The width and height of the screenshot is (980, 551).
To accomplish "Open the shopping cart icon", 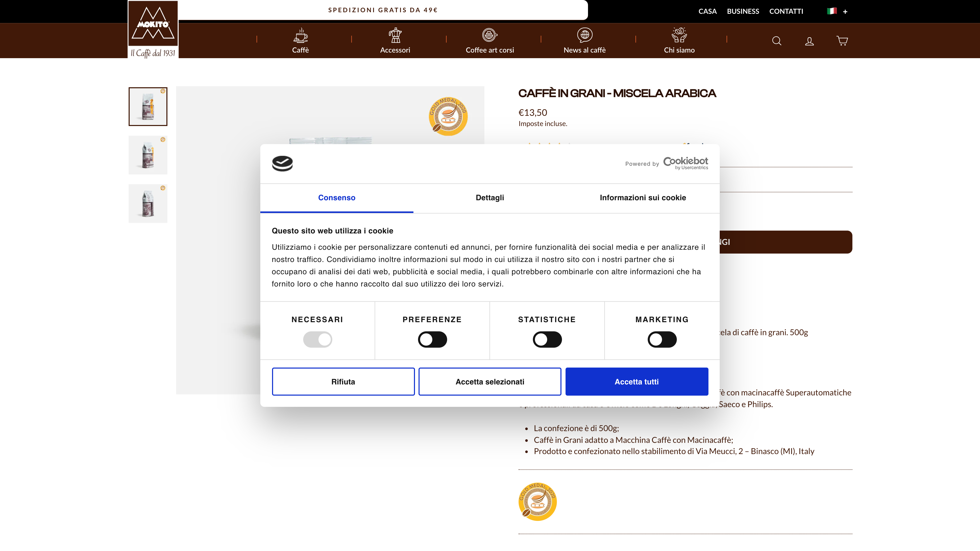I will 842,41.
